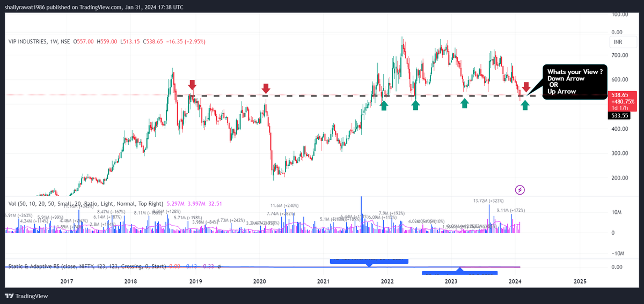Click the low value L513.15

click(x=130, y=42)
